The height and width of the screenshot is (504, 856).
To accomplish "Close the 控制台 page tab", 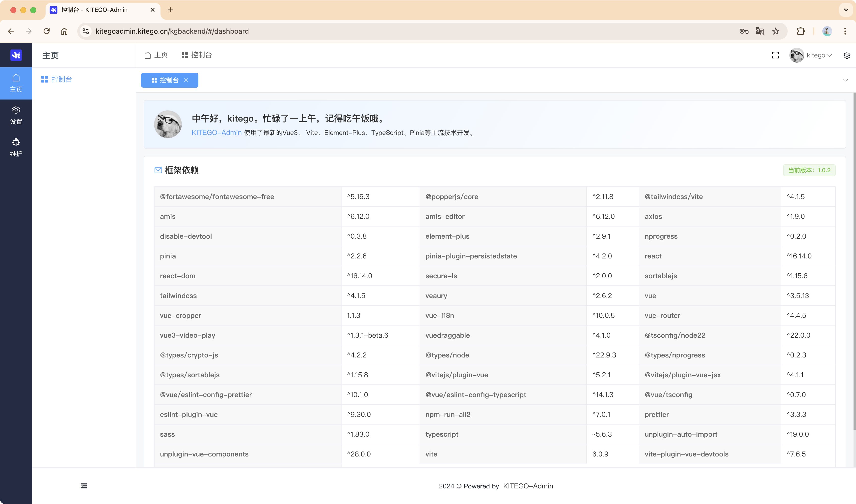I will (x=186, y=80).
